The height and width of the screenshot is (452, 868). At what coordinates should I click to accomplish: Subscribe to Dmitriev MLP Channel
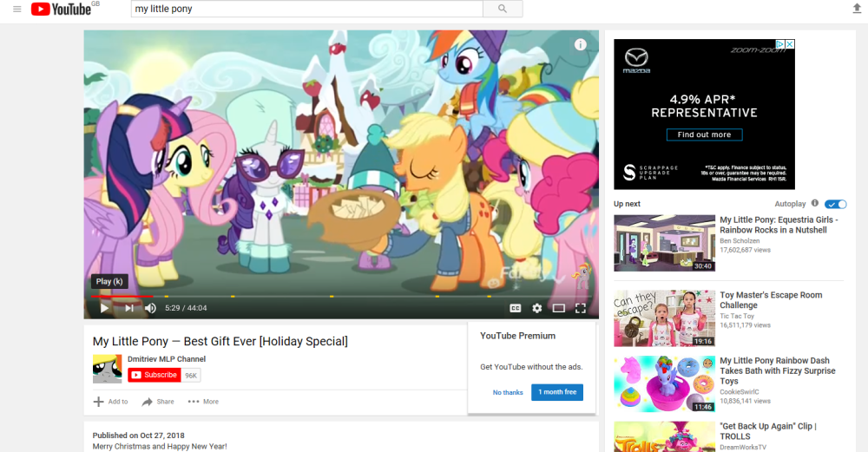point(155,375)
